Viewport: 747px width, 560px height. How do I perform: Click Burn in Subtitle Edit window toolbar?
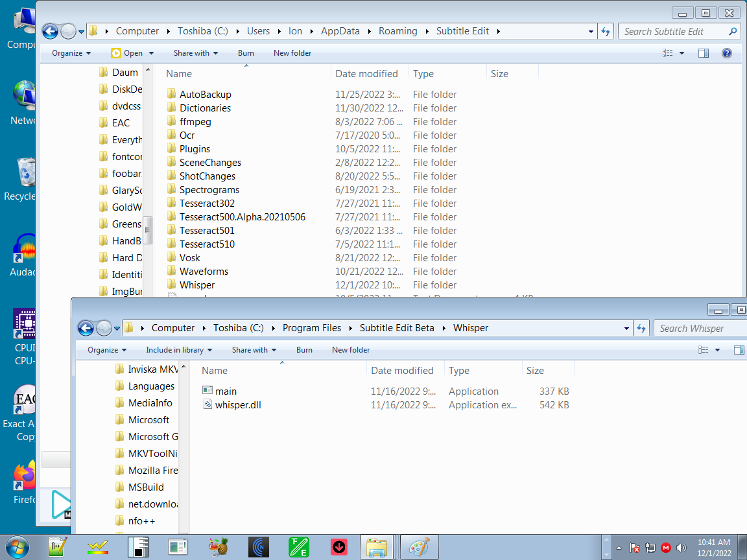coord(246,53)
